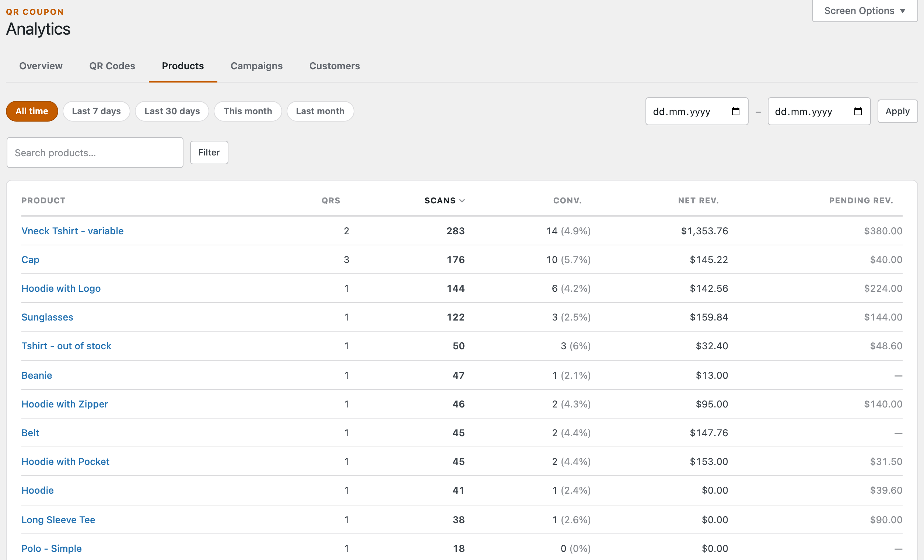924x560 pixels.
Task: Go to the Customers tab
Action: [x=335, y=66]
